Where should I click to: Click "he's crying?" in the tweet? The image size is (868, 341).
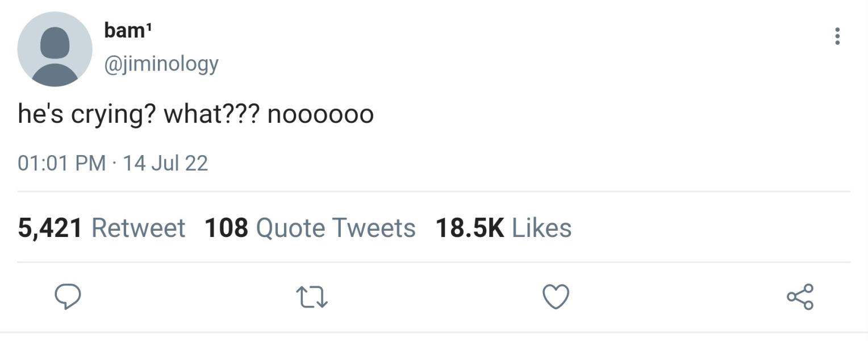coord(87,114)
